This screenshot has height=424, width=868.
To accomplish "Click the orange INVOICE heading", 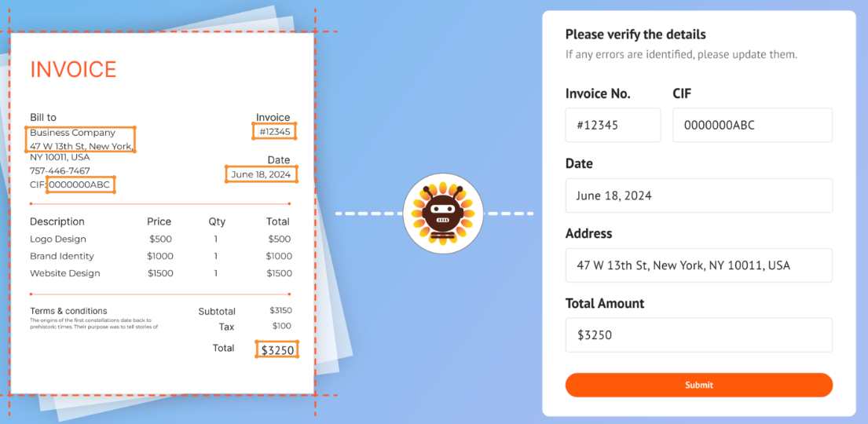I will [x=73, y=70].
